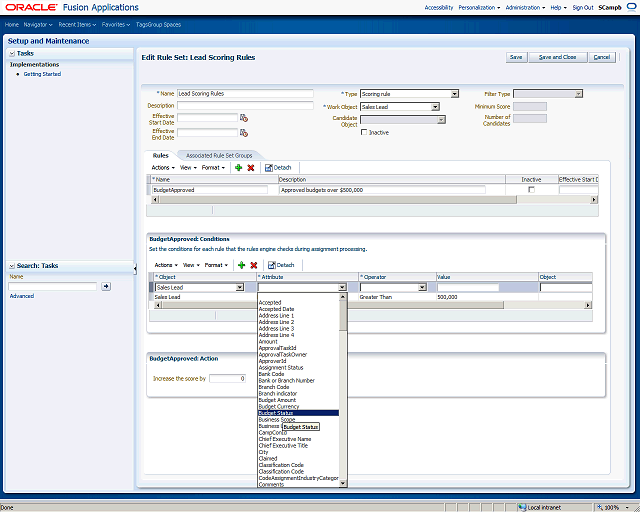Open the Navigator menu
640x512 pixels.
pos(38,24)
